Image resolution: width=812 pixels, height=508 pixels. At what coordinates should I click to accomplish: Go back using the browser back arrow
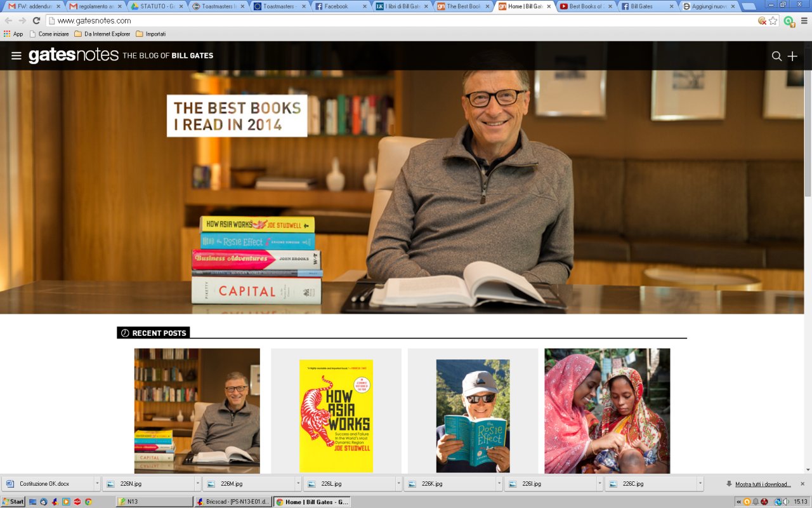[8, 20]
